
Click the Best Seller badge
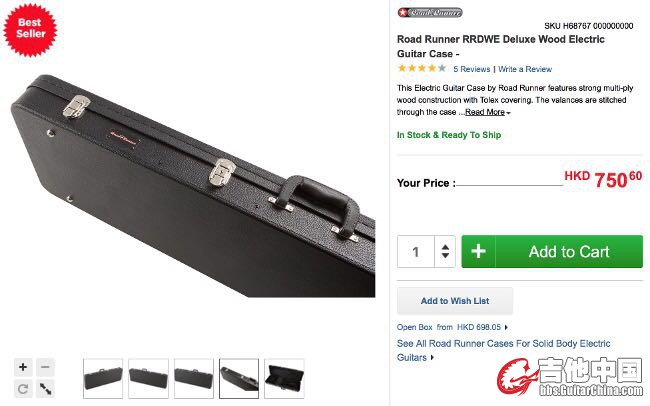click(30, 30)
